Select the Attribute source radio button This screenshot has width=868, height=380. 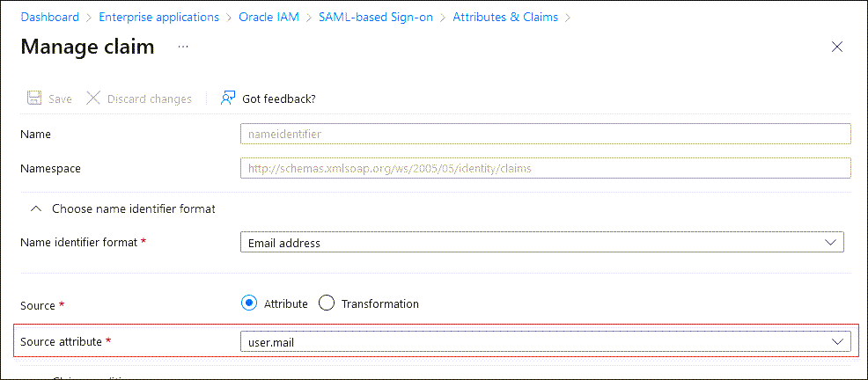coord(249,303)
